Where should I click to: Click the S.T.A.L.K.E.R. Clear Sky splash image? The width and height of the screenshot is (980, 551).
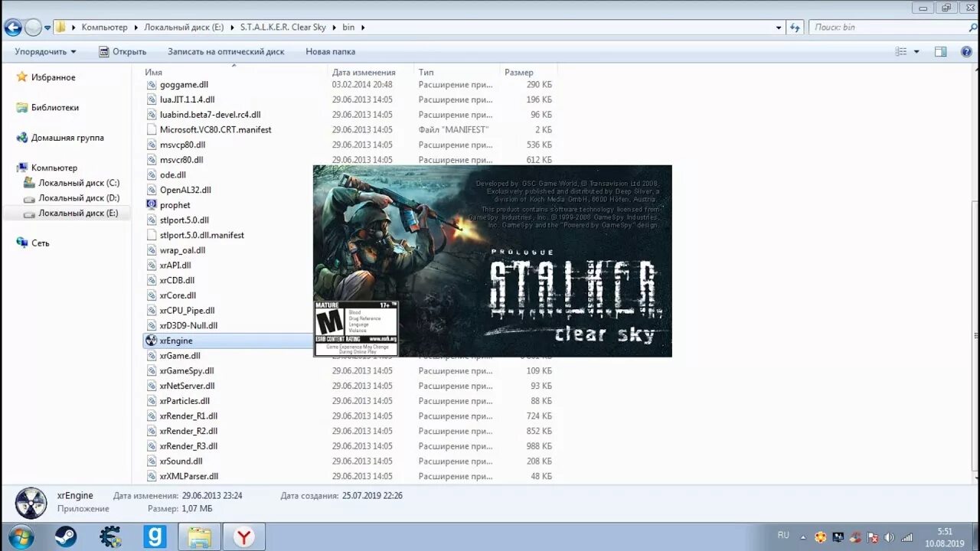click(x=492, y=261)
